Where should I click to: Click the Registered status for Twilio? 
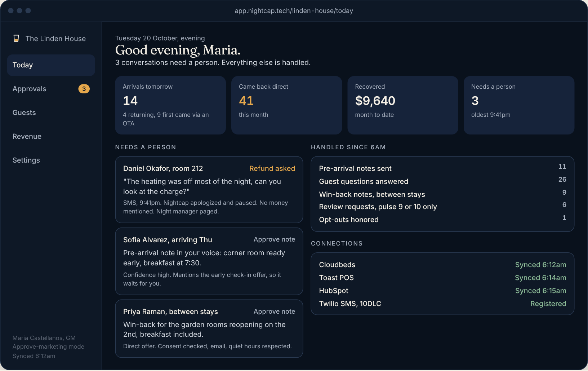pos(548,304)
